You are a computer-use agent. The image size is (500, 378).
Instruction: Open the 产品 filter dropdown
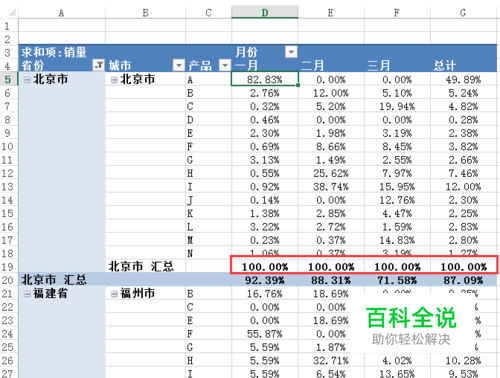225,65
